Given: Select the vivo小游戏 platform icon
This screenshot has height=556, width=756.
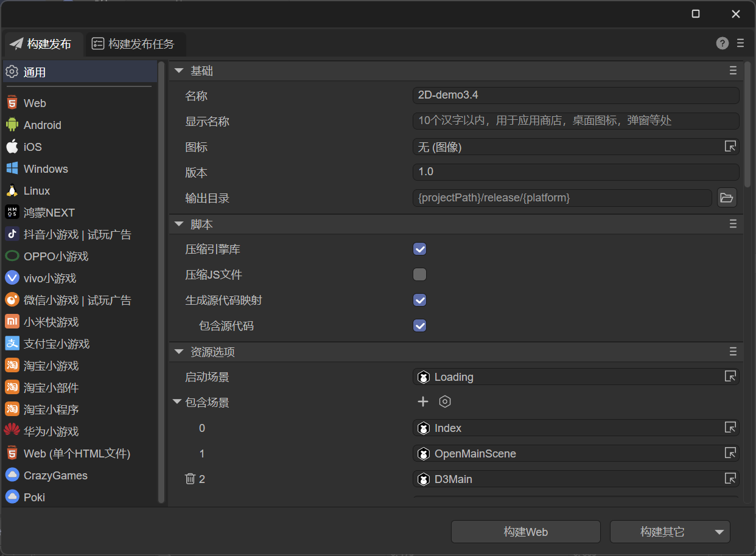Looking at the screenshot, I should pos(12,278).
